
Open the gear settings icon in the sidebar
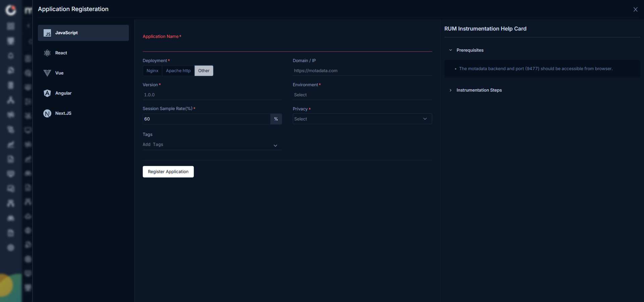pos(11,248)
